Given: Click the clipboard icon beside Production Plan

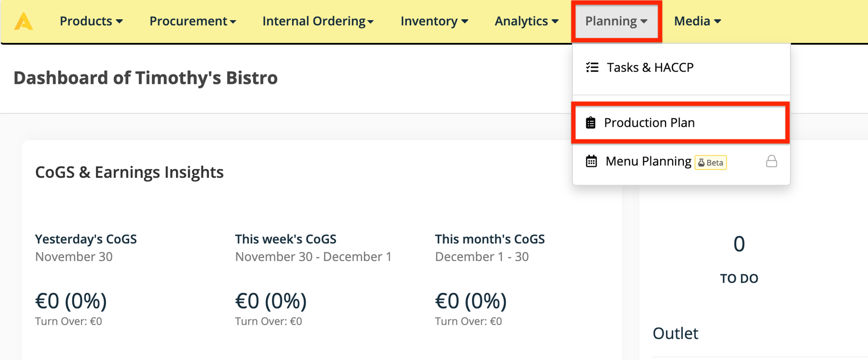Looking at the screenshot, I should (591, 122).
